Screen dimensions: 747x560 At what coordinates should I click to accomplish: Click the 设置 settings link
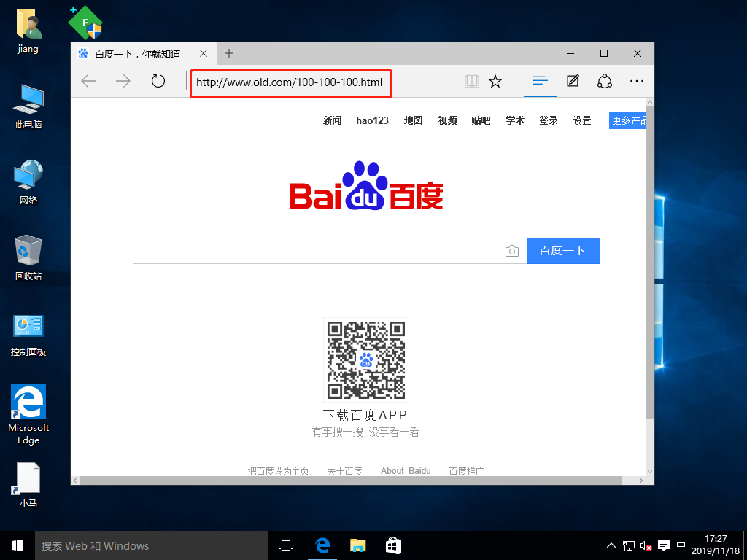[581, 121]
